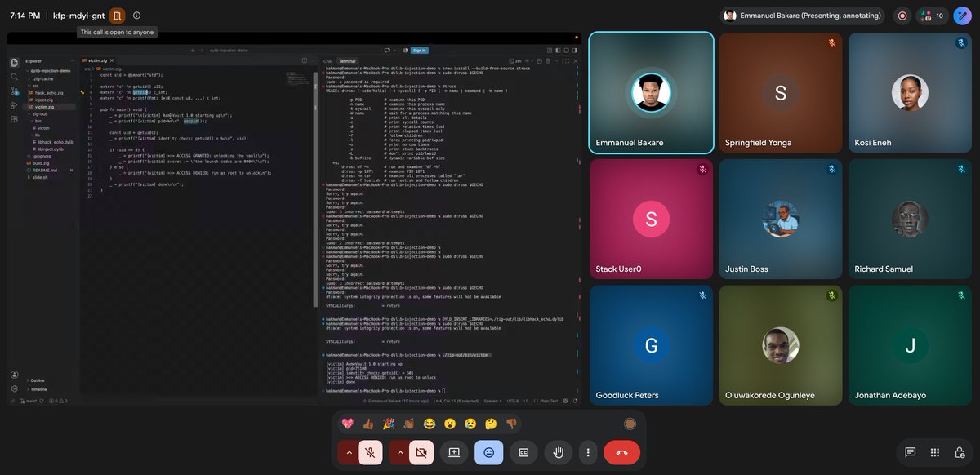Expand Outline section in shared VS Code
This screenshot has height=475, width=980.
38,380
